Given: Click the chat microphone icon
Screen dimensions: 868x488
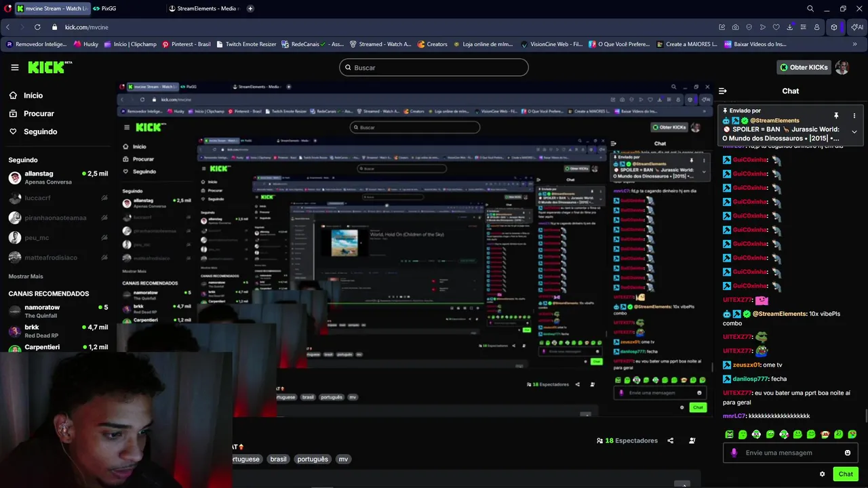Looking at the screenshot, I should (x=734, y=453).
